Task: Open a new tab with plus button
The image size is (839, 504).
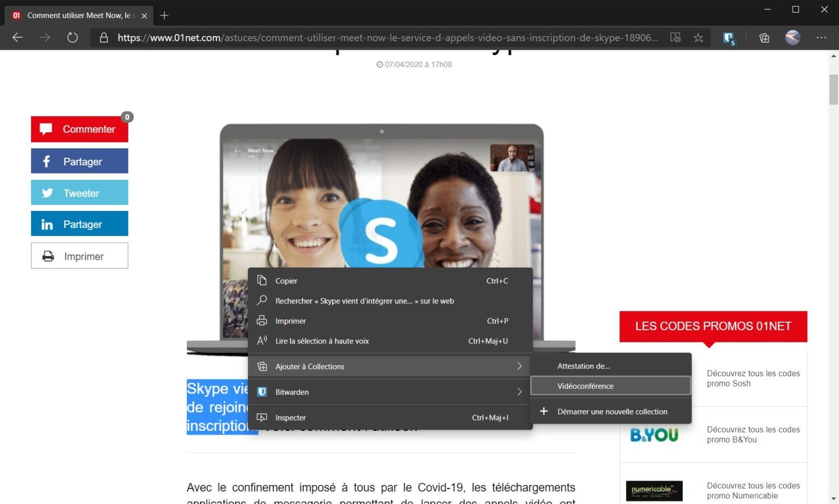Action: pyautogui.click(x=164, y=15)
